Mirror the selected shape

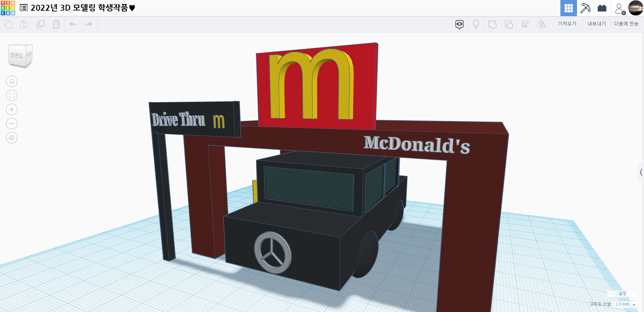click(541, 24)
